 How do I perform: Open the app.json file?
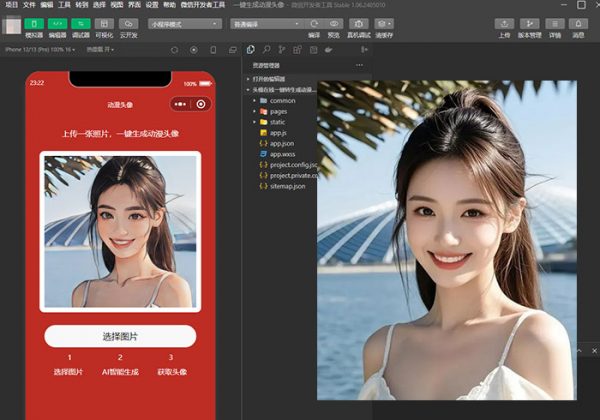[x=281, y=143]
